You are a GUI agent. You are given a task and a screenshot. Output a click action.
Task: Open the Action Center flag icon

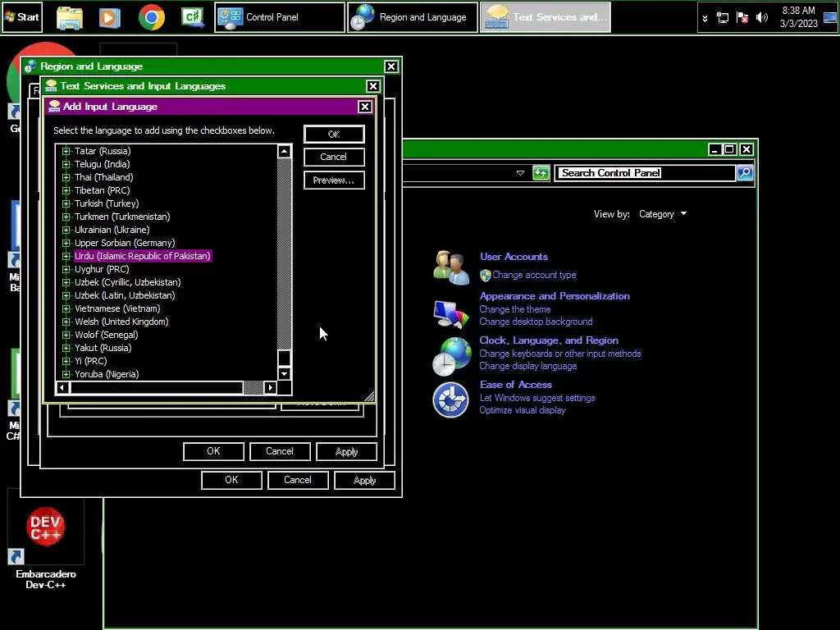point(742,18)
